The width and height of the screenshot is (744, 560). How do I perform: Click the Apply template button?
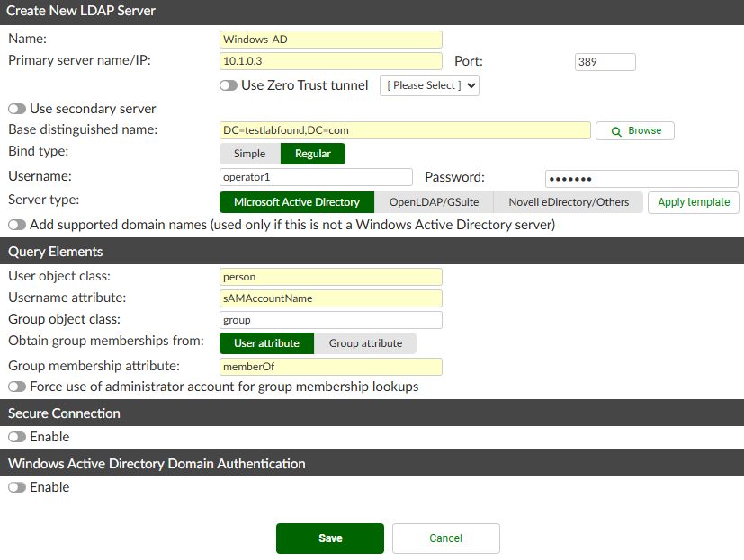point(693,202)
